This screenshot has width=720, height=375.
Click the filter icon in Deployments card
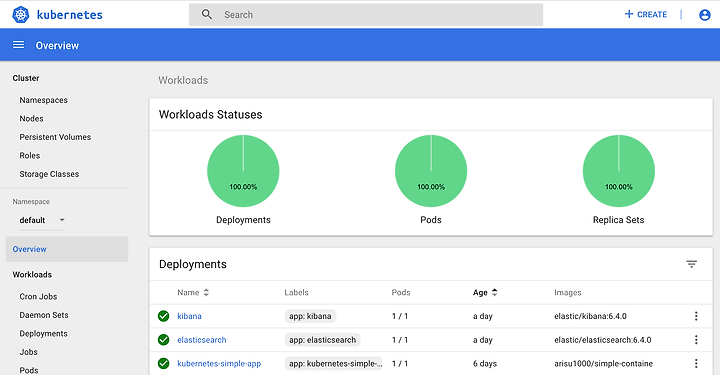click(x=692, y=264)
